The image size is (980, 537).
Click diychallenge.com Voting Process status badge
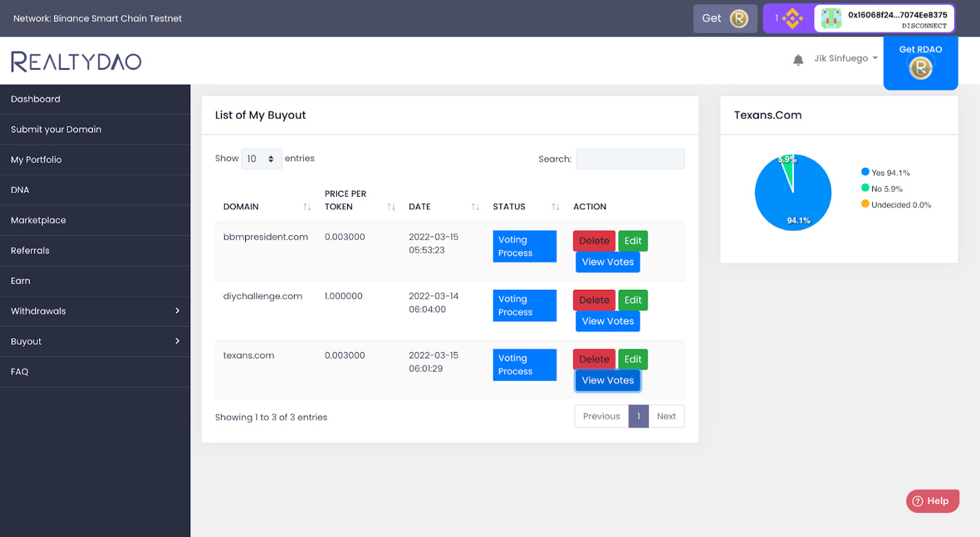pos(524,305)
